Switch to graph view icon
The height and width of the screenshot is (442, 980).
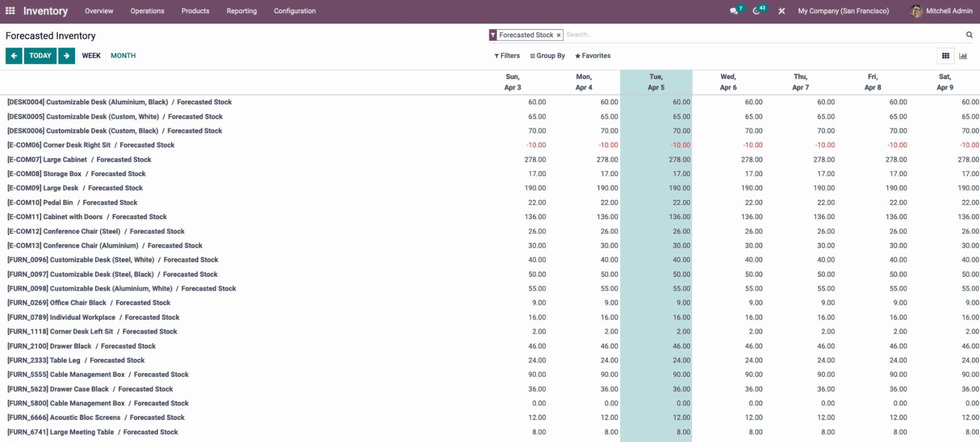963,56
